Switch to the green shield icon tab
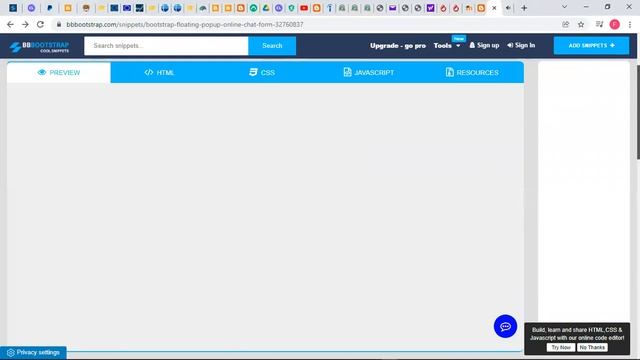The image size is (640, 360). click(291, 8)
